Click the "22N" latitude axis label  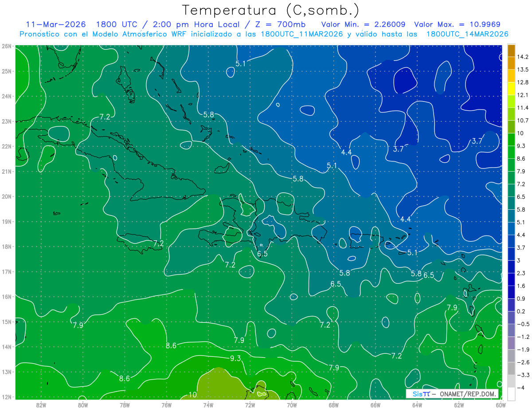[x=6, y=146]
